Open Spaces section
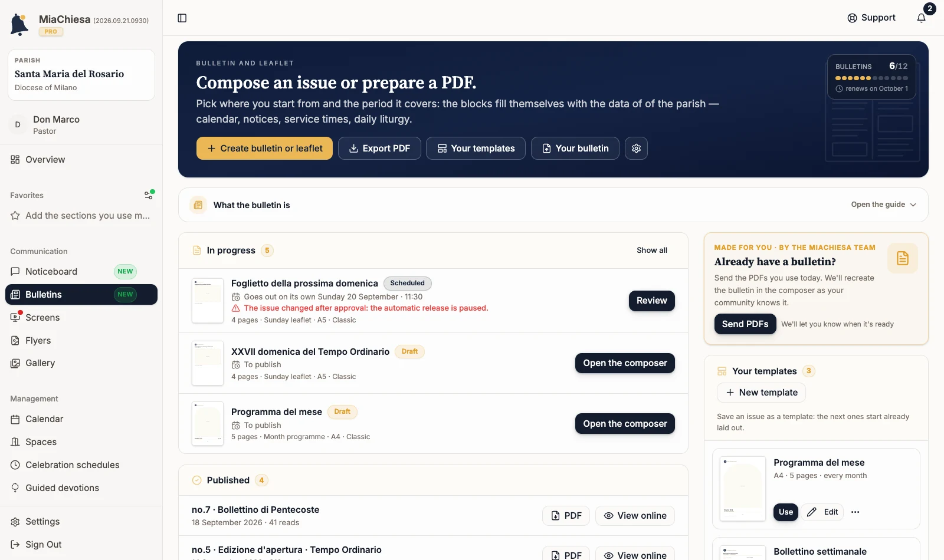This screenshot has height=560, width=944. (81, 442)
